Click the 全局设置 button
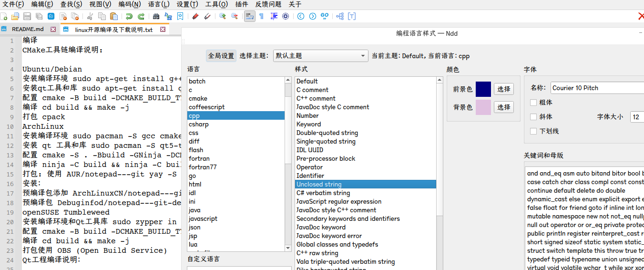 click(x=221, y=56)
